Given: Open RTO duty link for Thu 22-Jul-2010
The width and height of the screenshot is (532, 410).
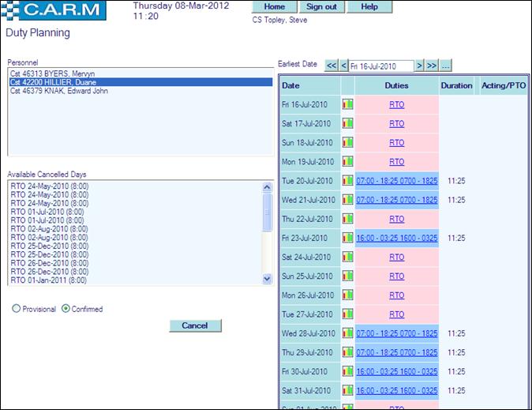Looking at the screenshot, I should (x=396, y=219).
